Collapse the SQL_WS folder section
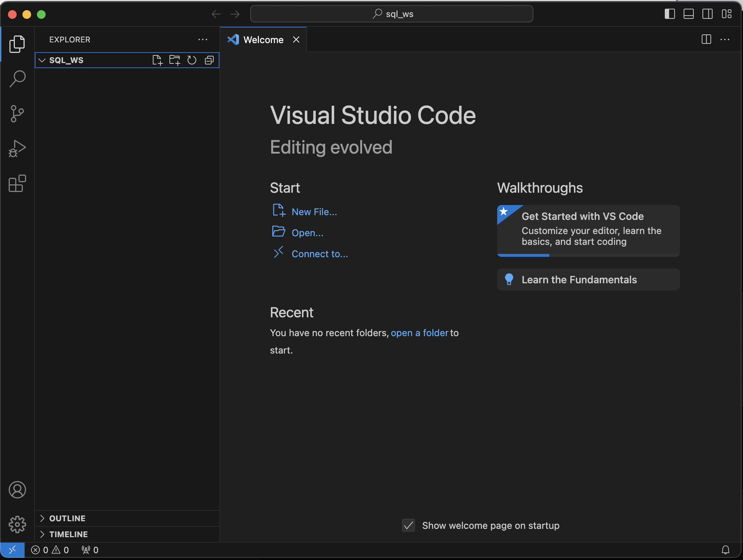Screen dimensions: 743x560 (42, 60)
